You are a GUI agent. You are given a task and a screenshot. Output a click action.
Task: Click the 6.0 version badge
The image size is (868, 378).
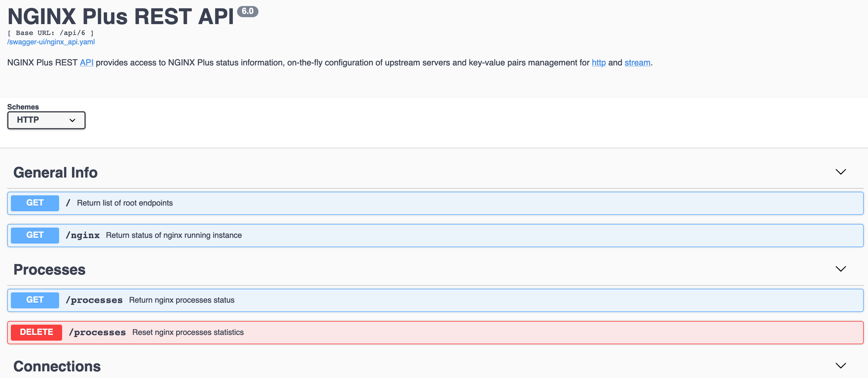247,11
